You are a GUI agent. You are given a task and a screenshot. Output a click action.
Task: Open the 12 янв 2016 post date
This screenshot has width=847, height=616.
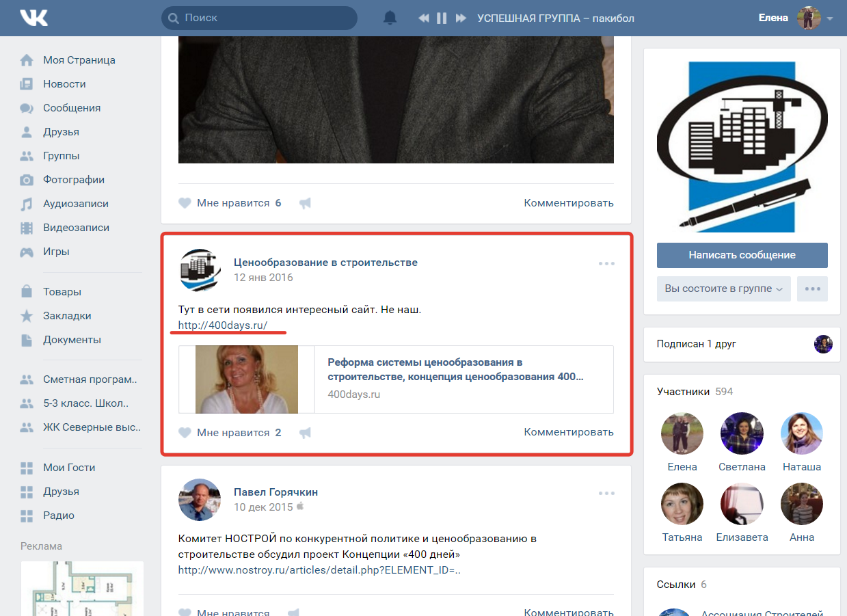263,278
